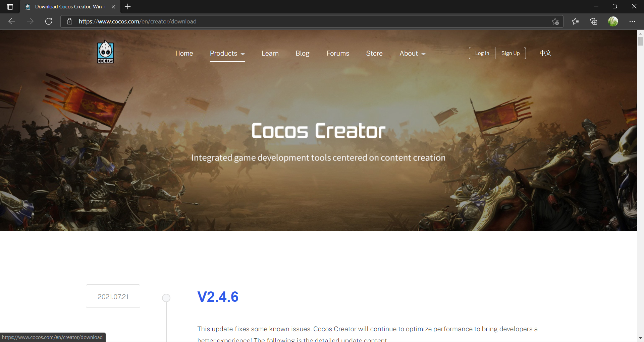Open browser favorites with the star icon
644x342 pixels.
click(x=575, y=21)
